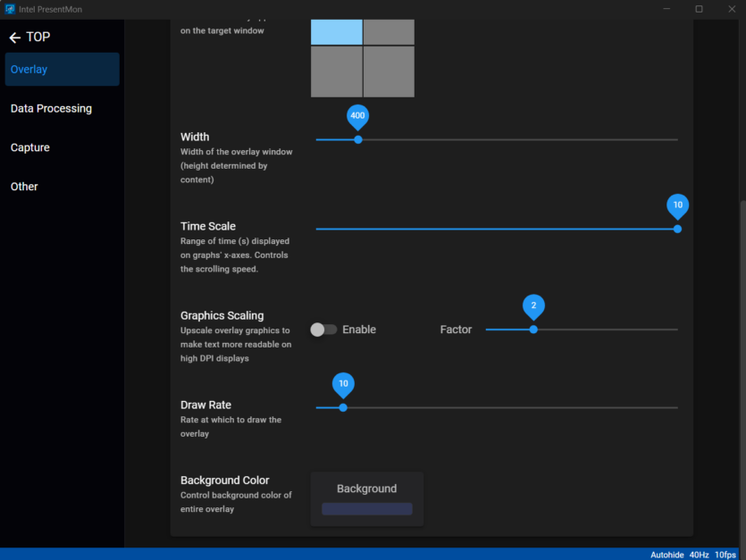The width and height of the screenshot is (746, 560).
Task: Open the Capture settings section
Action: click(63, 147)
